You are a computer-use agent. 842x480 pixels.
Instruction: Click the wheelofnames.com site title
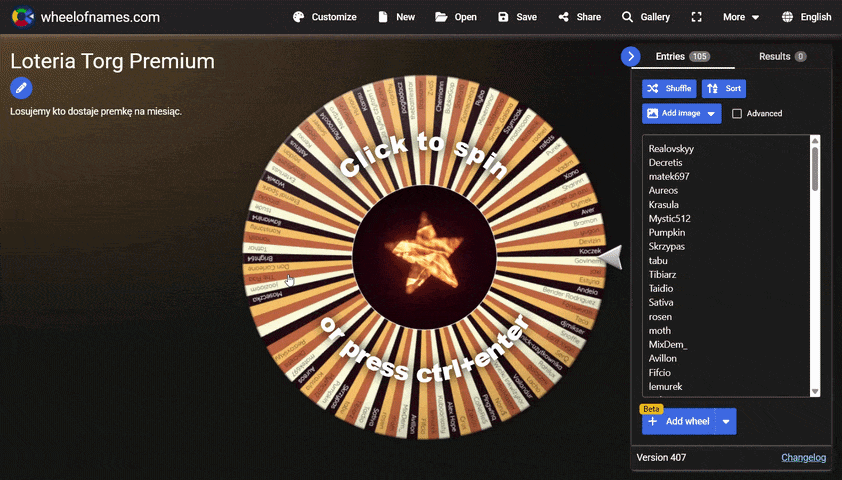100,17
